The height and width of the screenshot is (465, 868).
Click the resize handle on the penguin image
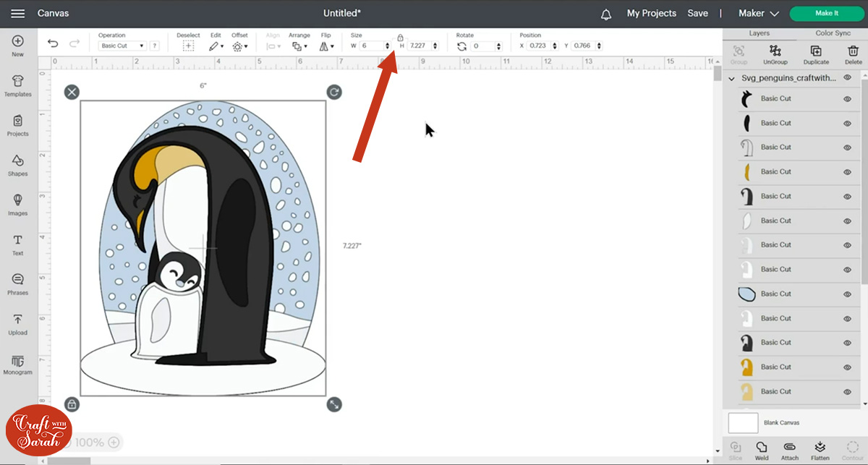pos(333,404)
